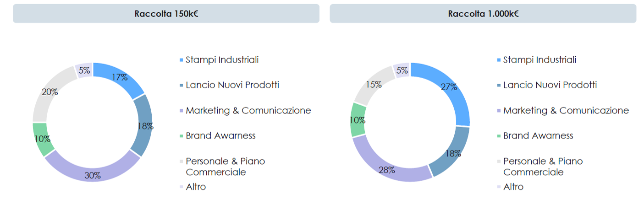The image size is (644, 210).
Task: Click Stampi Industriali label in right legend
Action: (x=539, y=60)
